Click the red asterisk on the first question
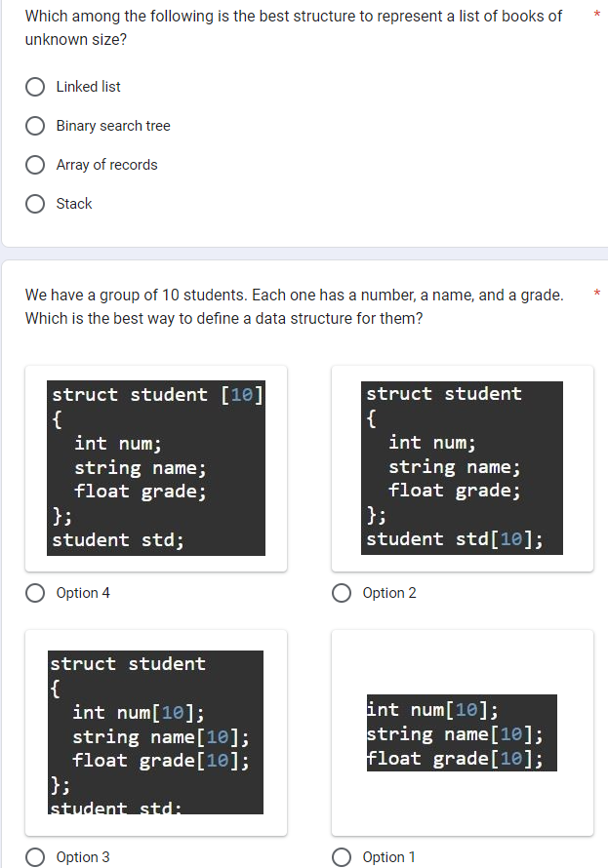608x868 pixels. point(596,15)
